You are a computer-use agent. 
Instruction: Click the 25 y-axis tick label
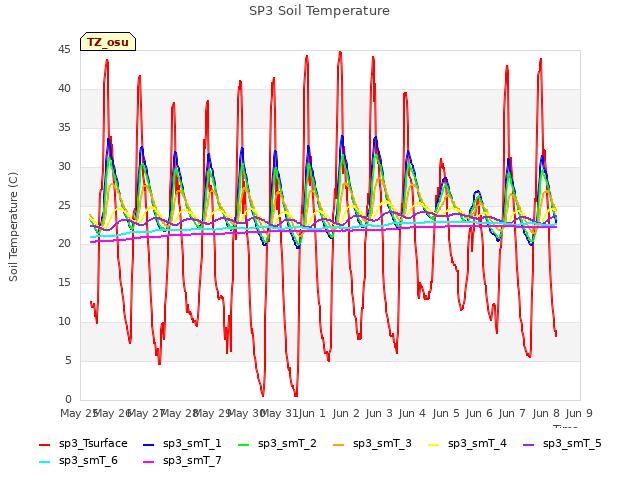[64, 205]
